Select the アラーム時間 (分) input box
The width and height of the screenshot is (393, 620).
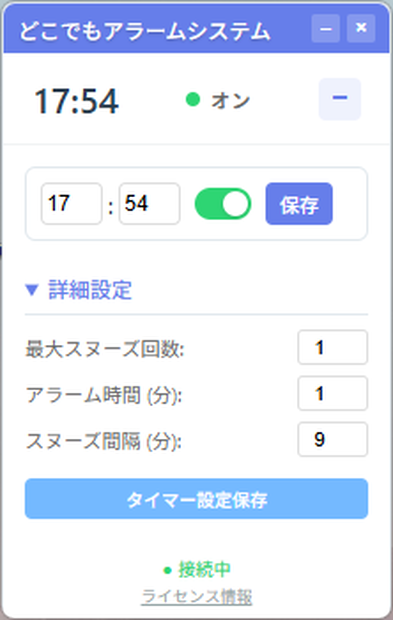coord(333,393)
